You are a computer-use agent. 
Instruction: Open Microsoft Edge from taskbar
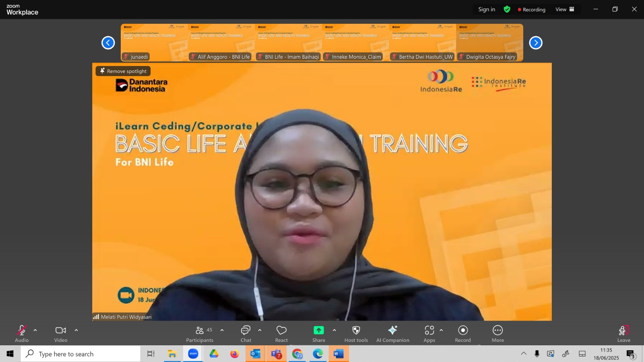point(318,354)
